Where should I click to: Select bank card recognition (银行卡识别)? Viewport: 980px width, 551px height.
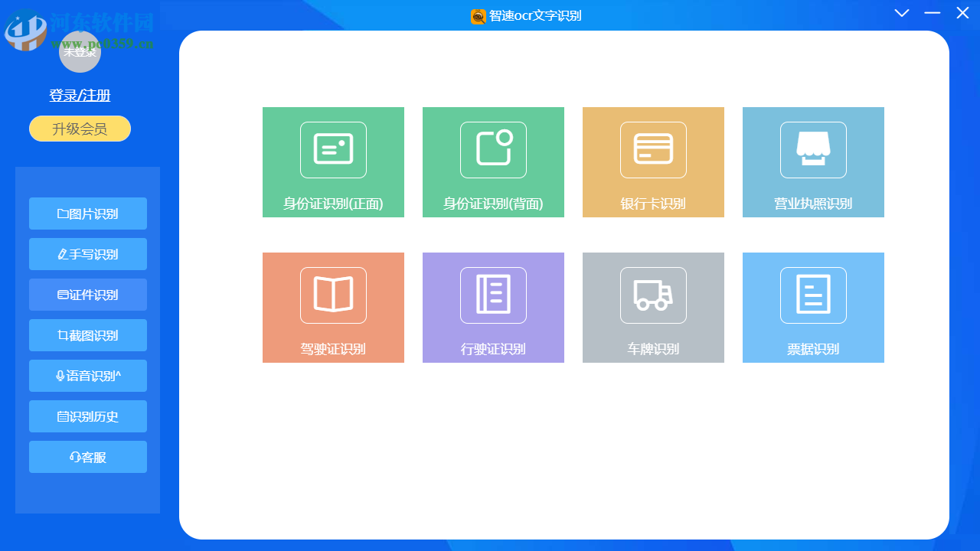(x=653, y=162)
